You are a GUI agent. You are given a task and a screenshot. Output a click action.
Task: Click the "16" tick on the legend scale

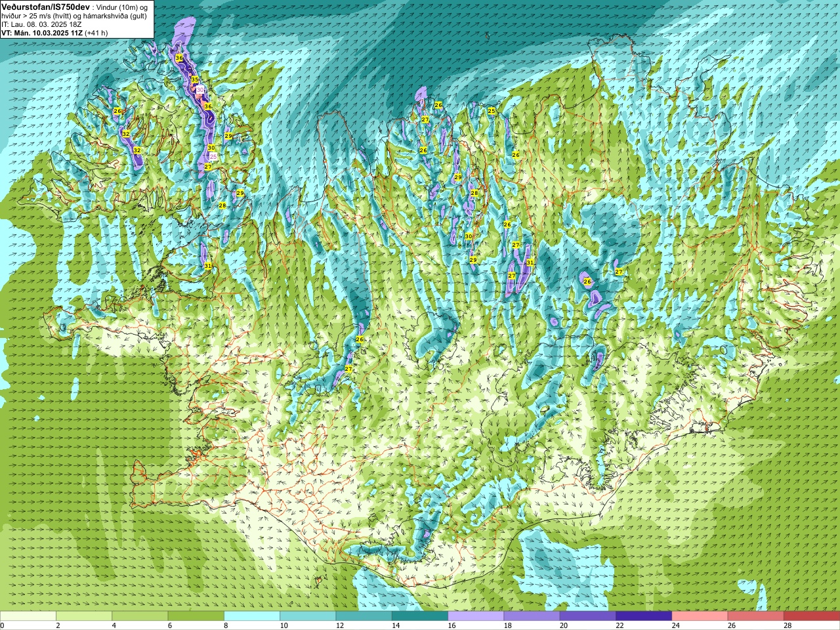pos(451,625)
